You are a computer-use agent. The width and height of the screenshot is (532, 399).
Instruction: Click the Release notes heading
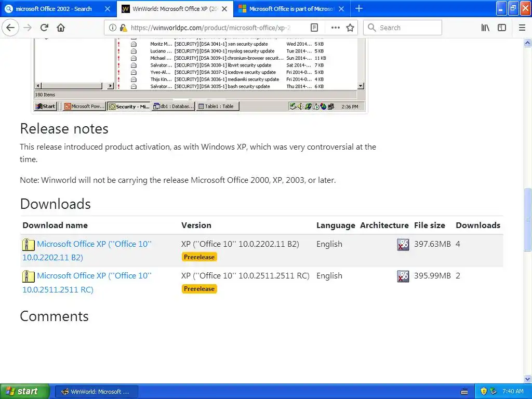pos(64,129)
